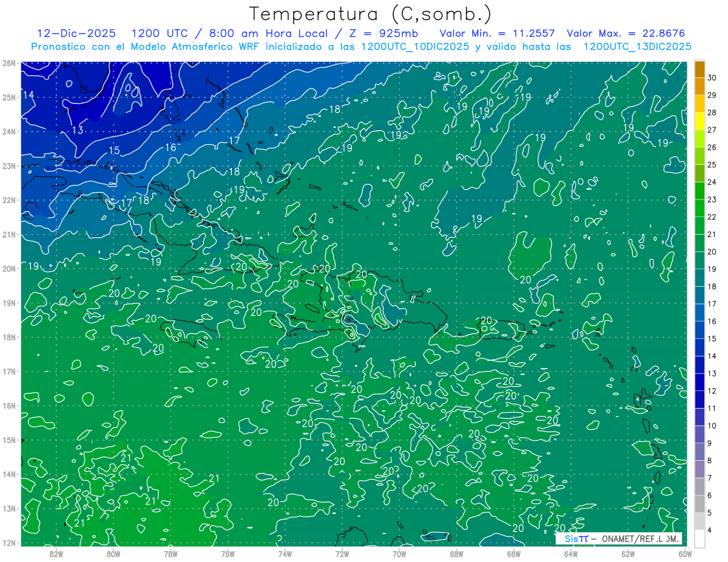The height and width of the screenshot is (562, 728).
Task: Click the longitude axis label "80W"
Action: click(x=113, y=553)
